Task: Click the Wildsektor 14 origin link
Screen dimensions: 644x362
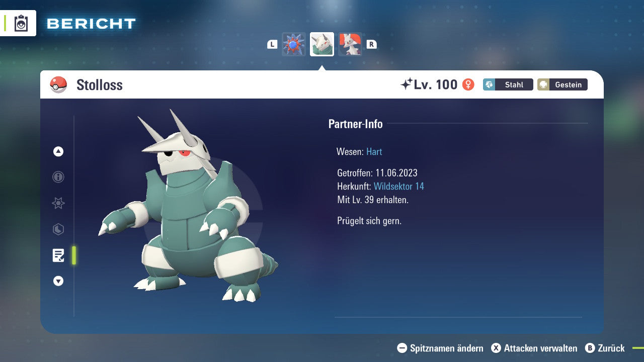Action: click(x=398, y=187)
